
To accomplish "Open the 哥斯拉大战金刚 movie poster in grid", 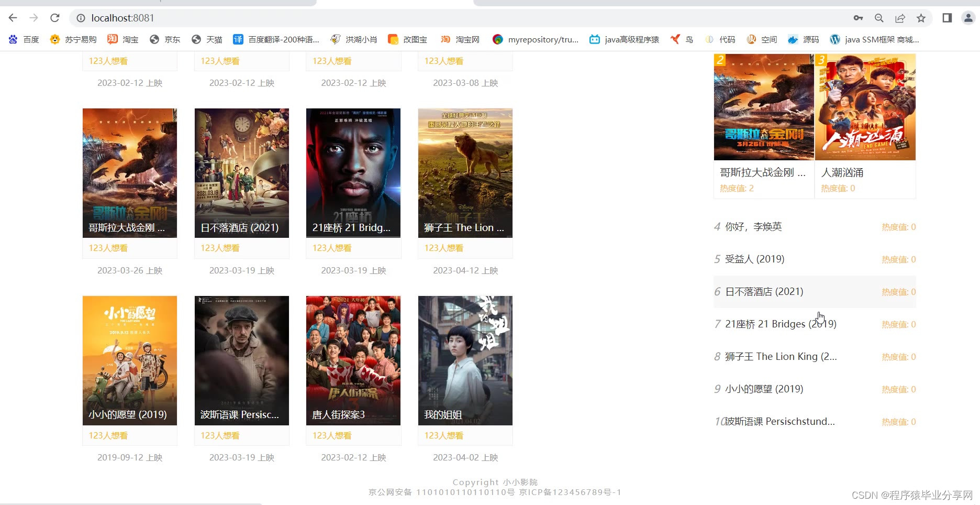I will coord(130,173).
